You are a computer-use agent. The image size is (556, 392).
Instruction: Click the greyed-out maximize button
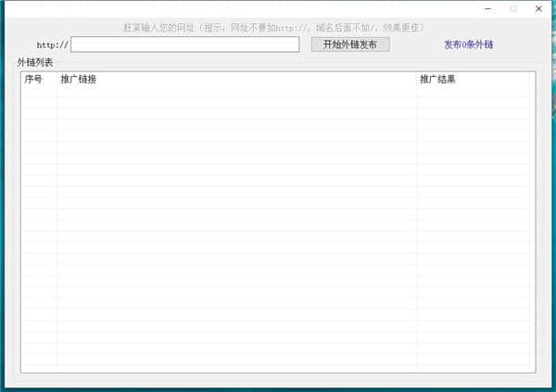coord(513,8)
